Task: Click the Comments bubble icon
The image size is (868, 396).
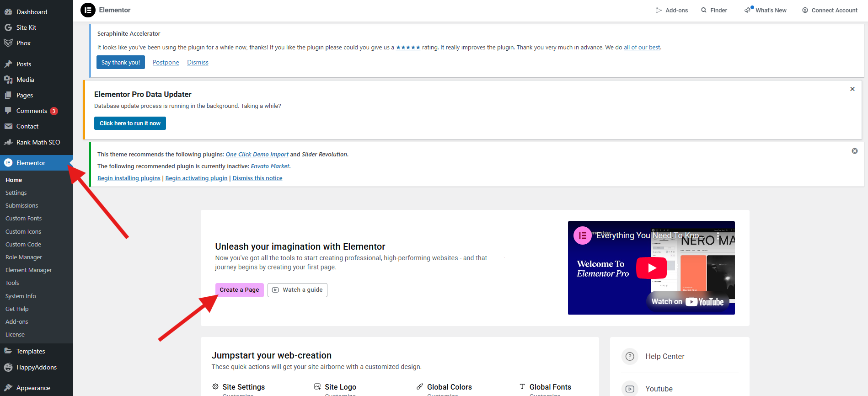Action: point(8,111)
